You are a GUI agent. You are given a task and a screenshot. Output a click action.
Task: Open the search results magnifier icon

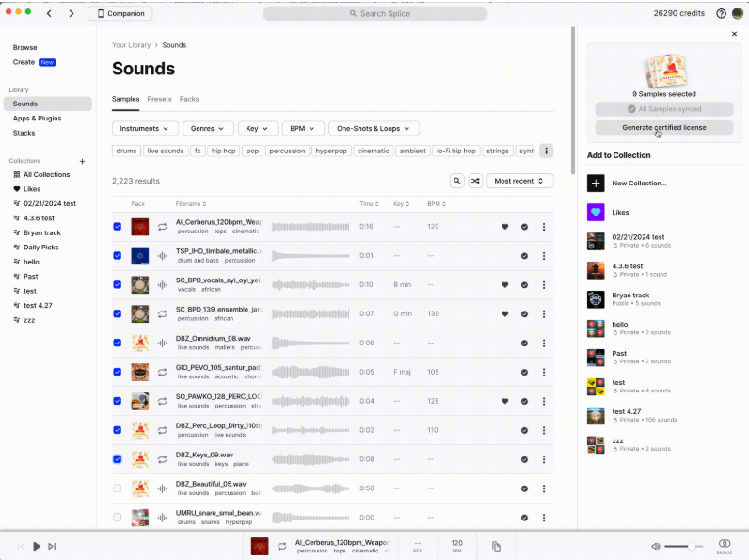457,181
